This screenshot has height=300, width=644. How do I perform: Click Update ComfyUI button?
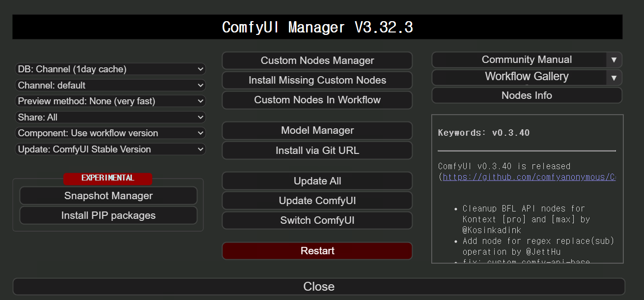(x=317, y=201)
